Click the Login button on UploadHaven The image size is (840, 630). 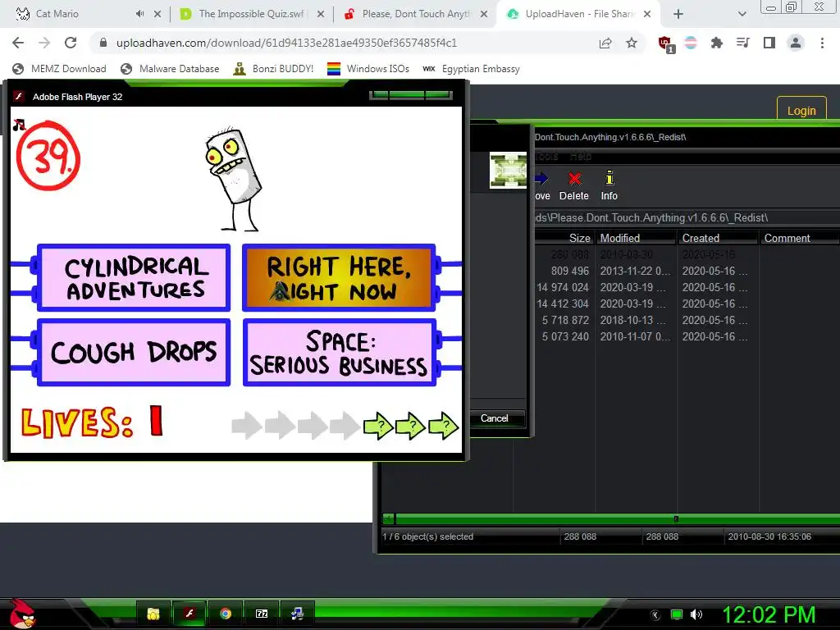tap(801, 111)
